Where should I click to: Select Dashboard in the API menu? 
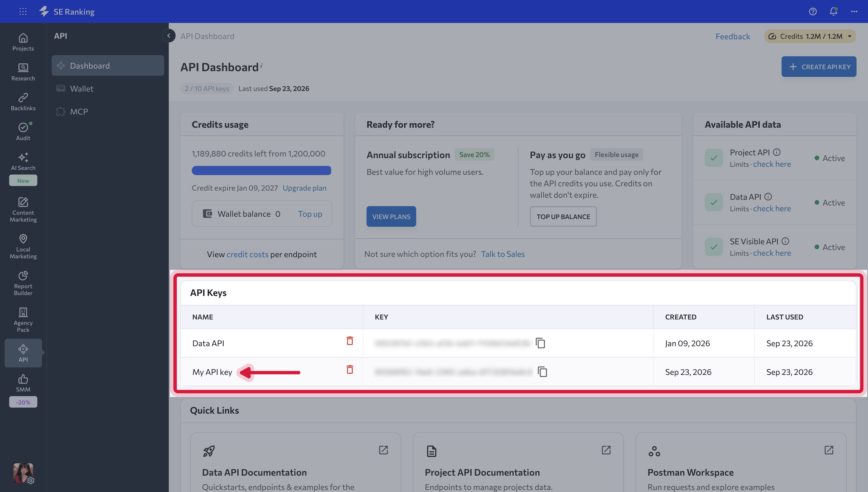[108, 65]
